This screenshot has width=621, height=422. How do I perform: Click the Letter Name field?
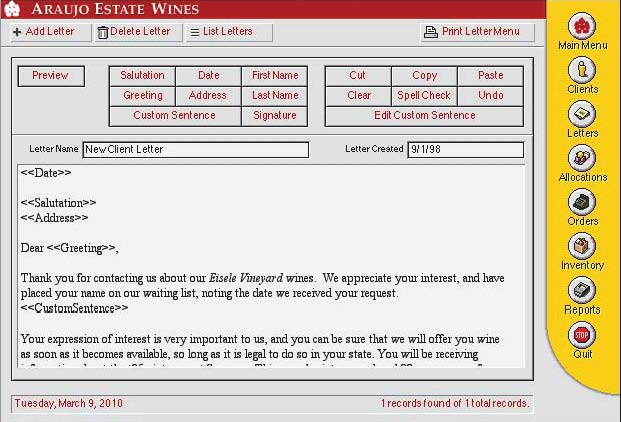pos(196,150)
